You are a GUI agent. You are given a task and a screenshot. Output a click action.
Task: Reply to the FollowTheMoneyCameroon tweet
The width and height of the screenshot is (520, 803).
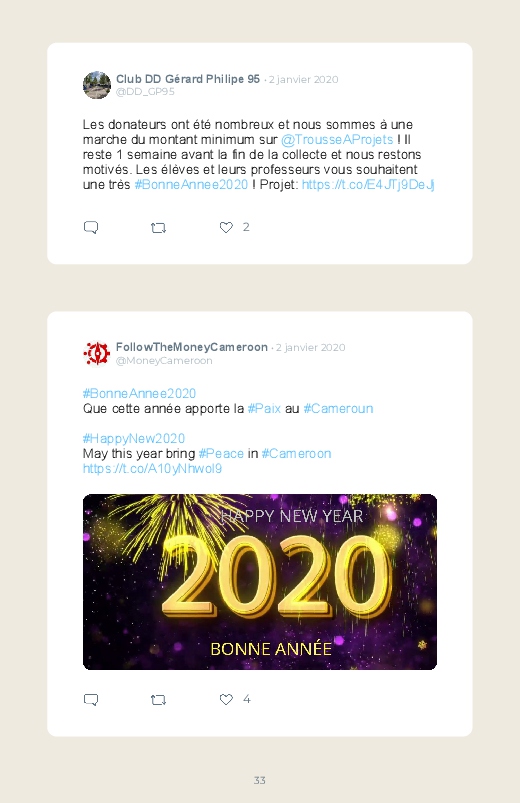point(91,700)
